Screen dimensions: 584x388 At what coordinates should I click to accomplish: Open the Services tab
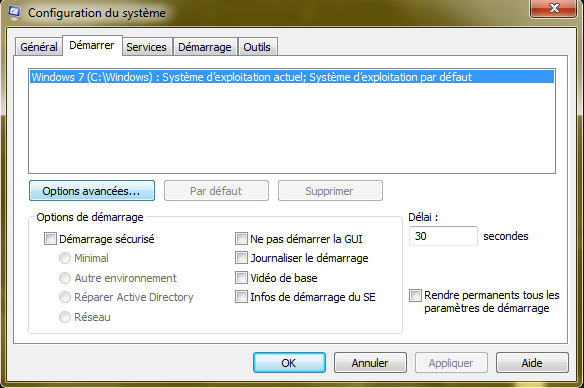[x=146, y=47]
